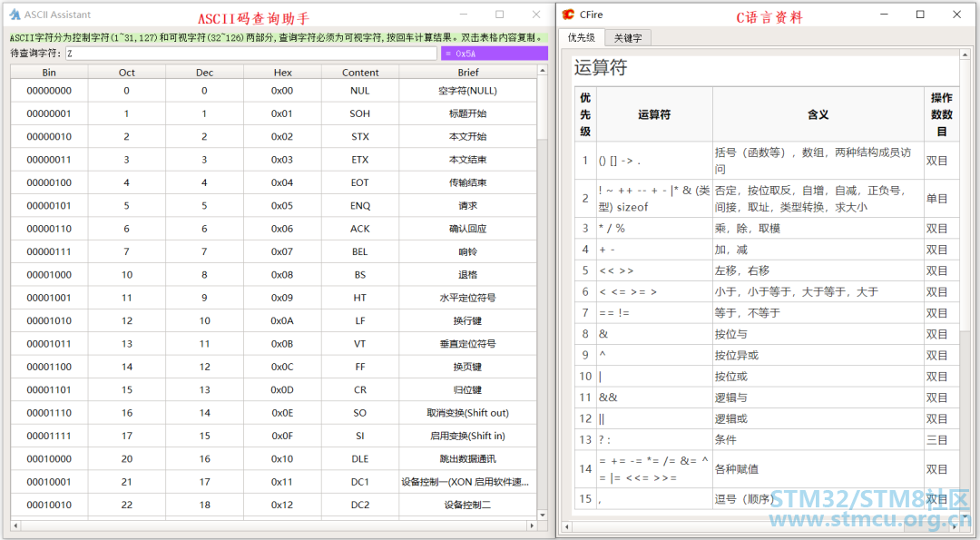The width and height of the screenshot is (980, 540).
Task: Sort by the Bin column header
Action: (x=49, y=73)
